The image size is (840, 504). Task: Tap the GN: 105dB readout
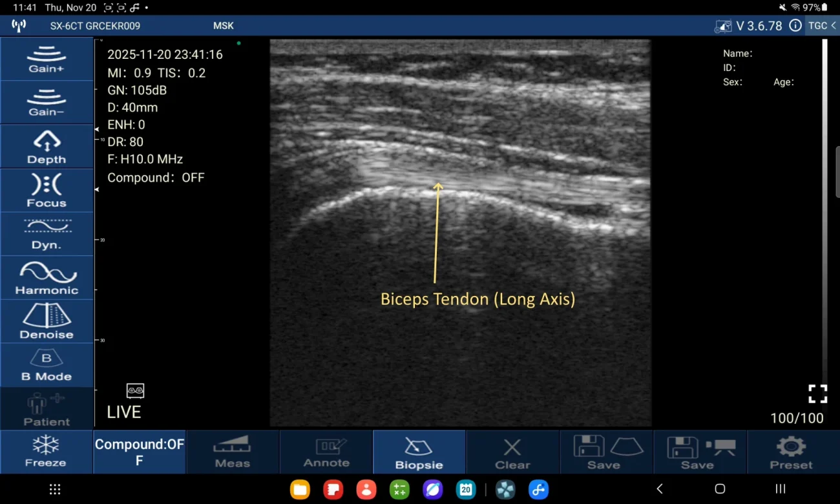(x=137, y=90)
